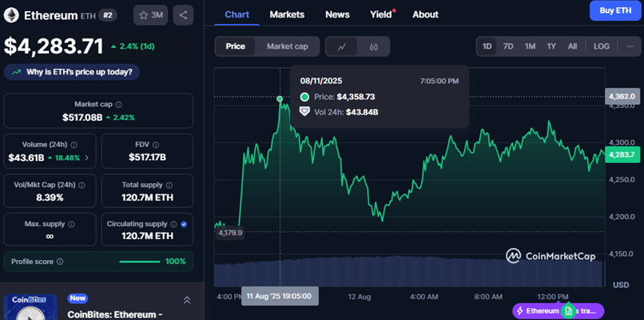
Task: Click the #2 rank badge
Action: click(108, 15)
